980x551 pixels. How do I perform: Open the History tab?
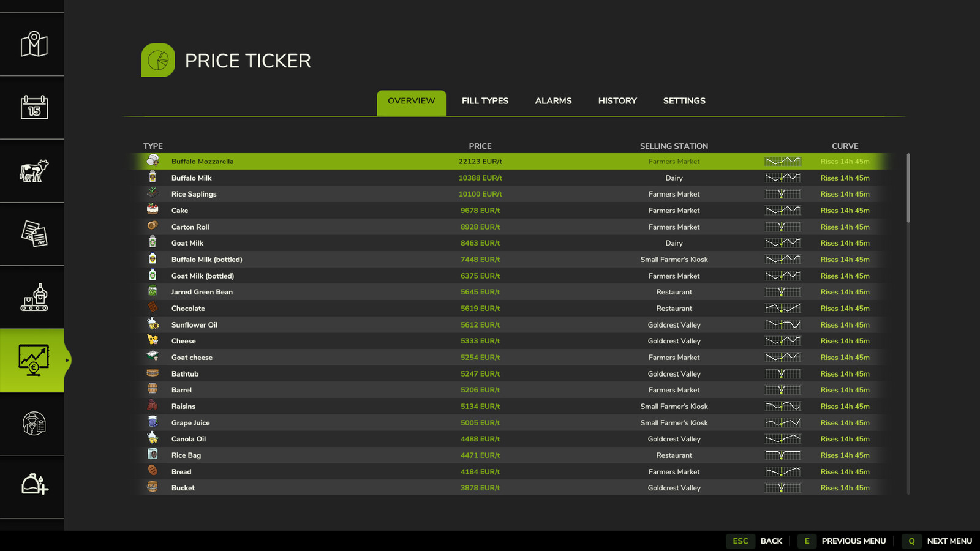pyautogui.click(x=617, y=101)
